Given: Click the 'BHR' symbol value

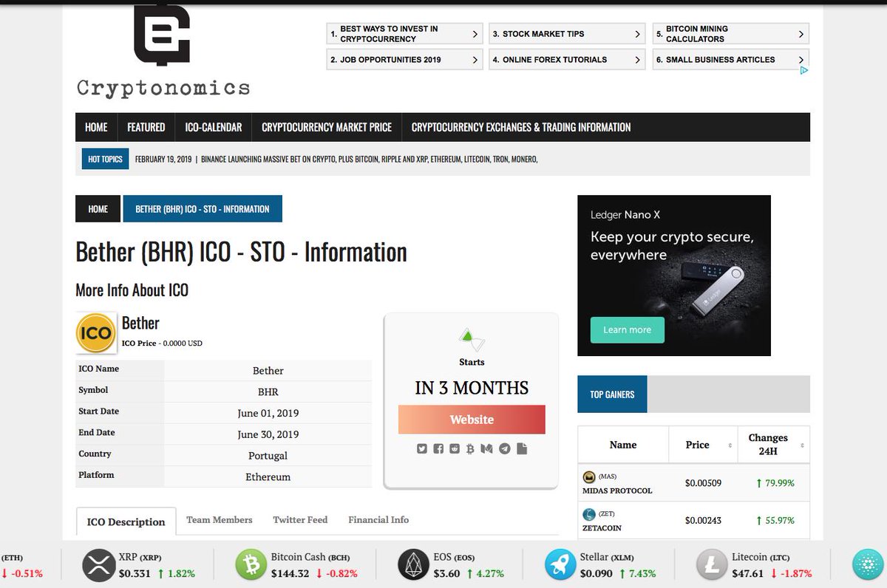Looking at the screenshot, I should 268,392.
